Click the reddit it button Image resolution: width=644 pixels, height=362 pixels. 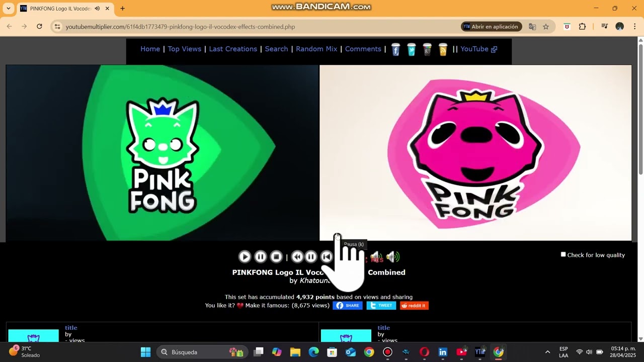coord(414,305)
